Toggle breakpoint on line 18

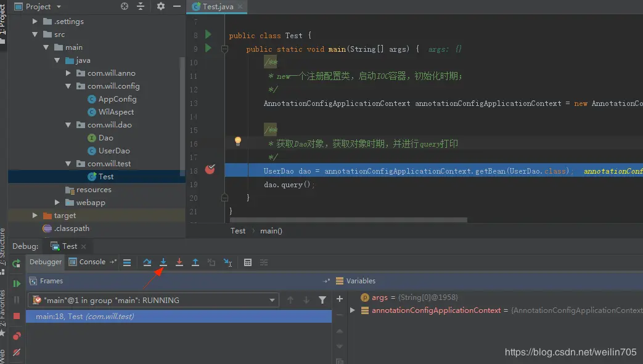pos(210,169)
